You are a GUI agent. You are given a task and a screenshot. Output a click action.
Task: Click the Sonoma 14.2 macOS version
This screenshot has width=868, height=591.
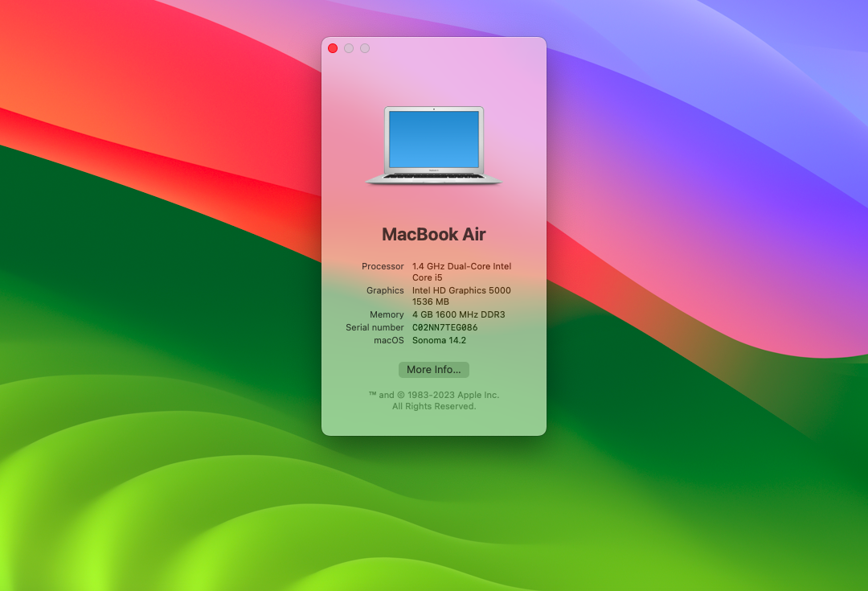[x=439, y=340]
